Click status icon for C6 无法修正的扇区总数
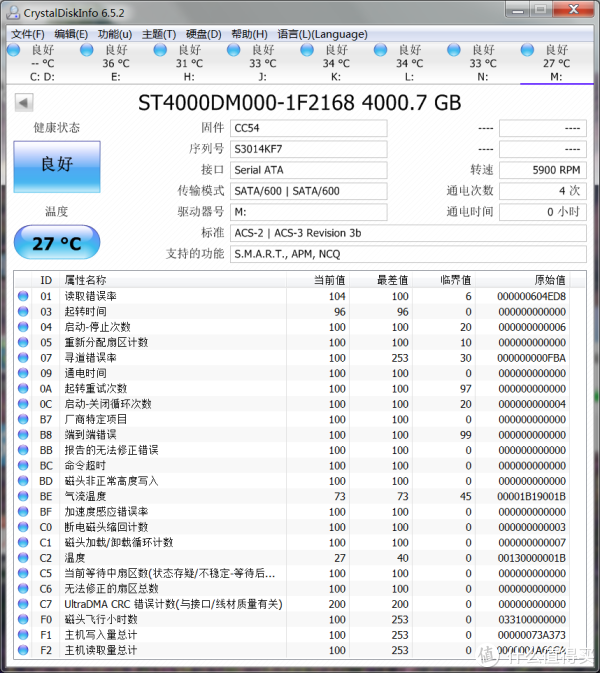The width and height of the screenshot is (600, 673). (x=23, y=589)
